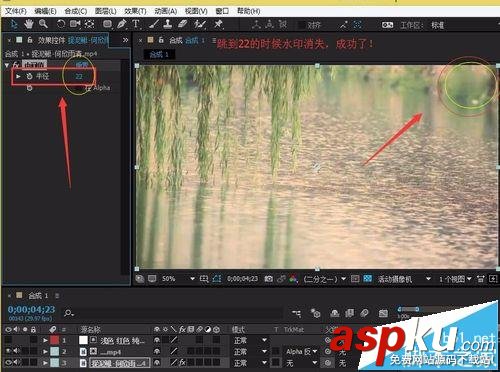Toggle the Alpha checkbox in effect controls
Screen dimensions: 500x372
88,88
